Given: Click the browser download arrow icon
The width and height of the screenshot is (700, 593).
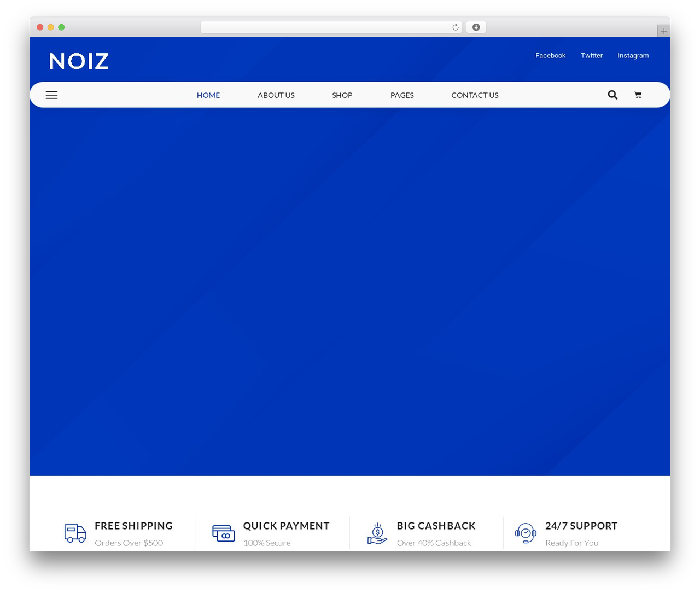Looking at the screenshot, I should coord(476,27).
